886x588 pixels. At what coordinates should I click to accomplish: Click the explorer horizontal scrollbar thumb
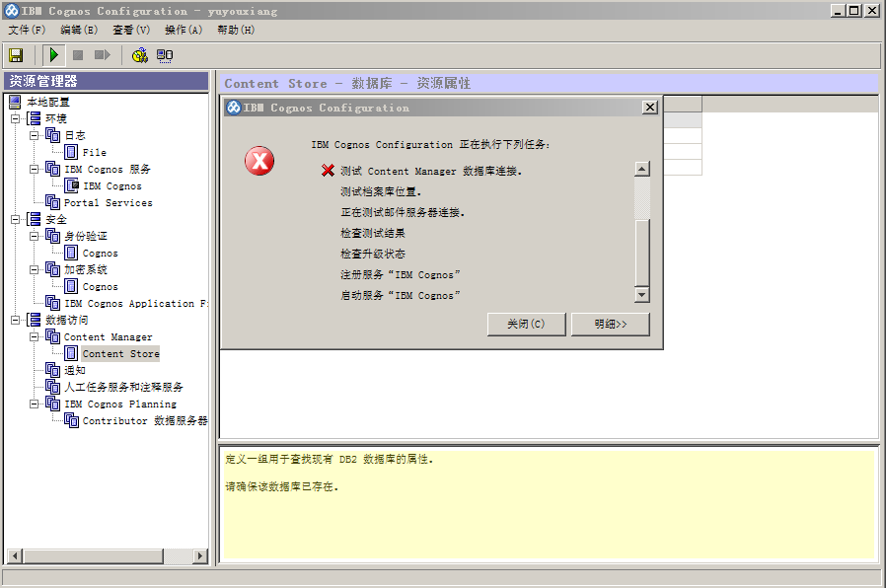(93, 555)
